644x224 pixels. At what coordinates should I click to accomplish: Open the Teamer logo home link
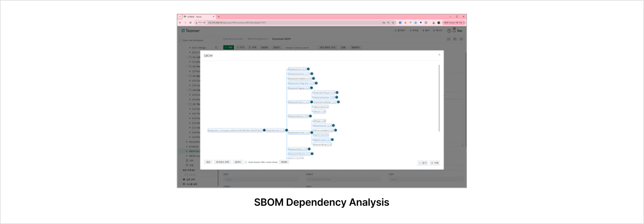click(x=191, y=31)
